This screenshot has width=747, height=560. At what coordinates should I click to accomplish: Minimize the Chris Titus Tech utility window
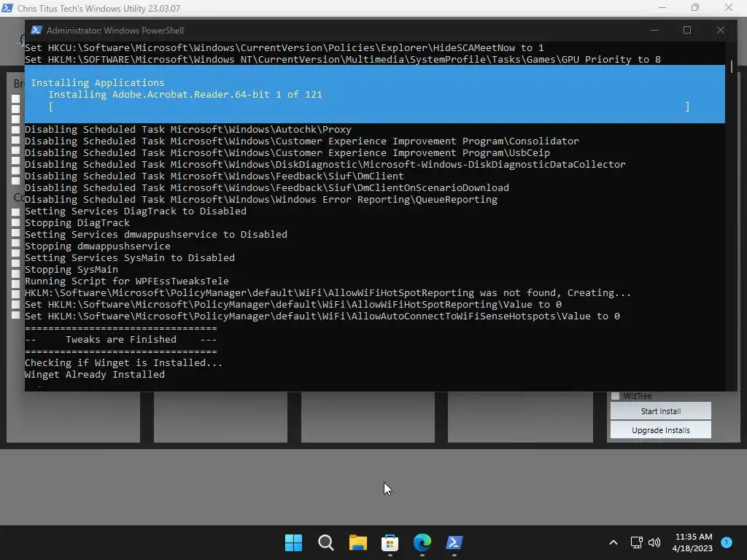pyautogui.click(x=662, y=7)
